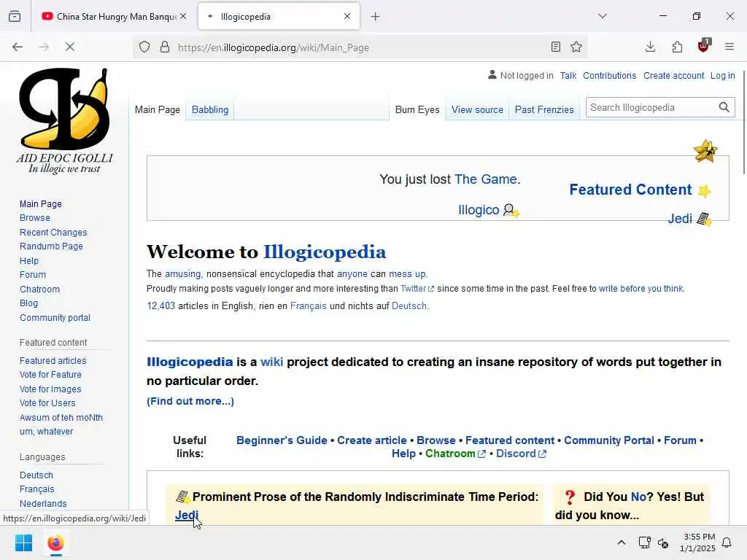Bookmark this page with the star
This screenshot has width=747, height=560.
(576, 47)
